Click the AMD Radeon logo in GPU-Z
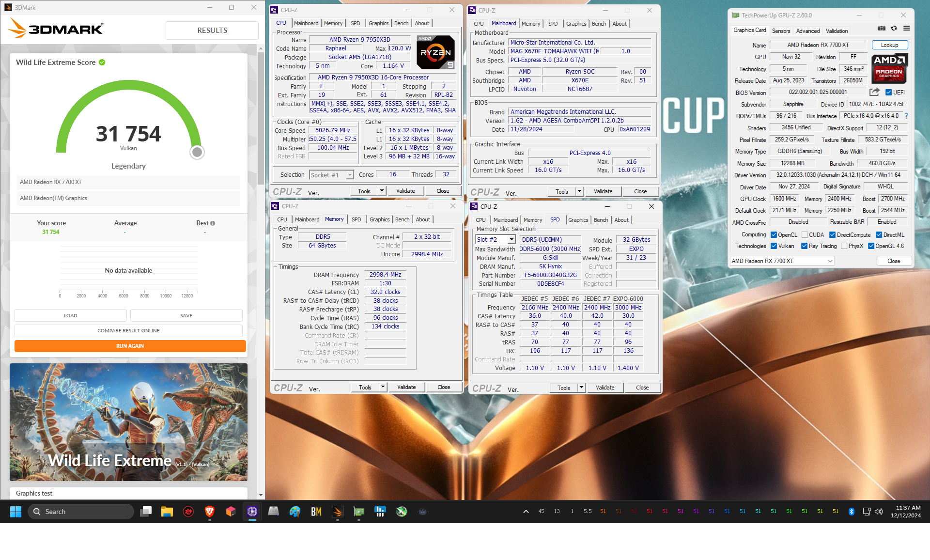Viewport: 930px width, 560px height. tap(889, 68)
